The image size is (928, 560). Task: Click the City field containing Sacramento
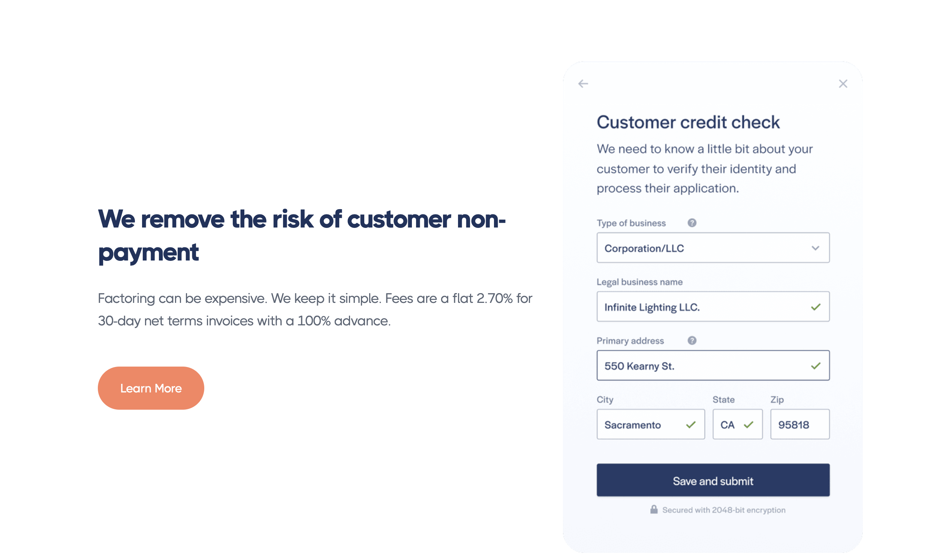(x=640, y=425)
